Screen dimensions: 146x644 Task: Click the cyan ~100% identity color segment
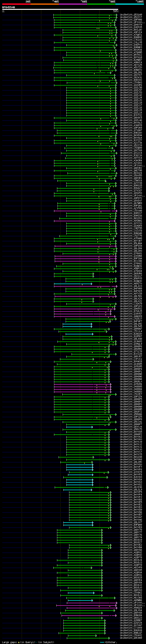coord(130,4)
